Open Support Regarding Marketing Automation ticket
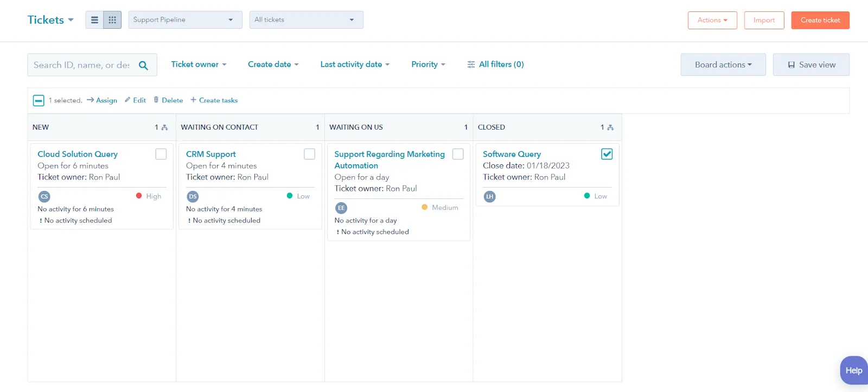This screenshot has height=392, width=868. click(x=390, y=160)
